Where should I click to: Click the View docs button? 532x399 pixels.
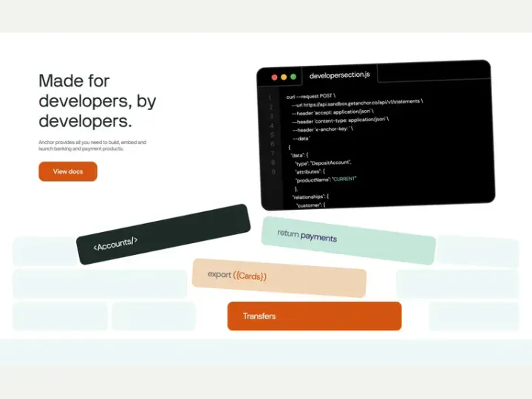[x=68, y=171]
